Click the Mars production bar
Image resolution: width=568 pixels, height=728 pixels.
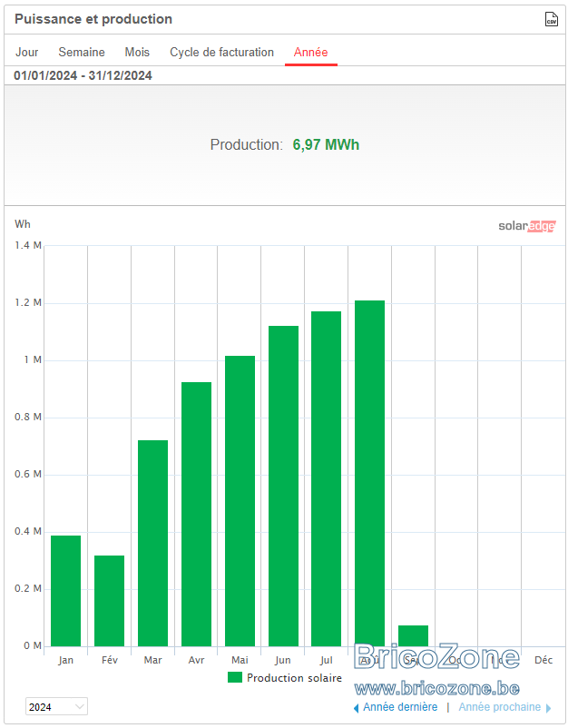tap(152, 543)
